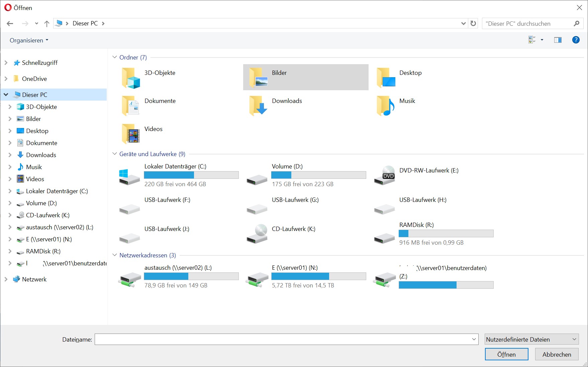
Task: Click the search magnifier icon
Action: pyautogui.click(x=576, y=23)
